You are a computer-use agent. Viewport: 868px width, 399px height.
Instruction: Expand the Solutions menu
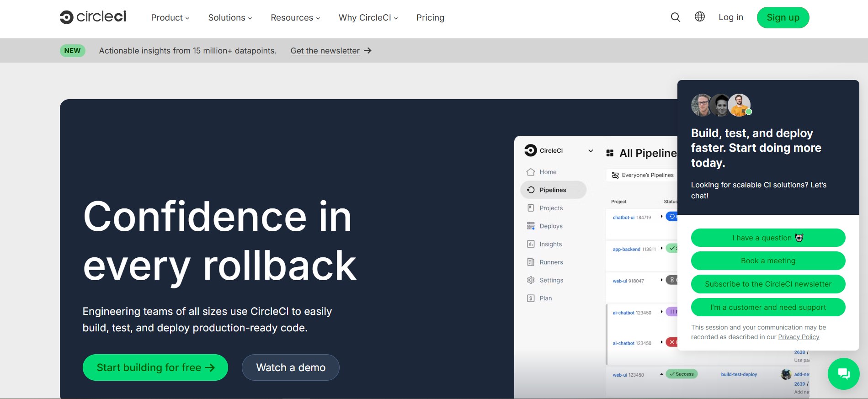pos(230,17)
